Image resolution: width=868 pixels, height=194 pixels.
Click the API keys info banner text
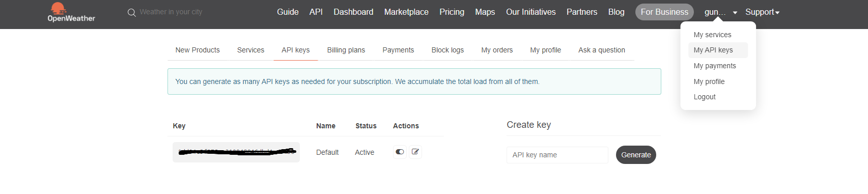357,81
